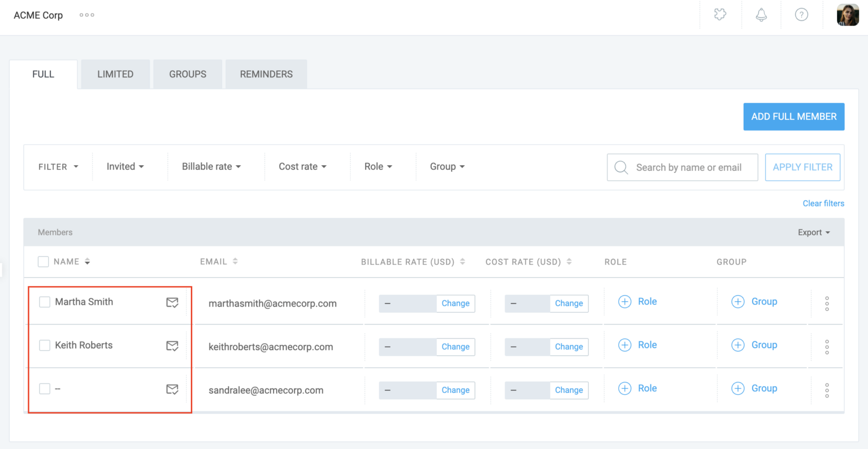Image resolution: width=868 pixels, height=449 pixels.
Task: Select the FULL tab
Action: click(x=44, y=74)
